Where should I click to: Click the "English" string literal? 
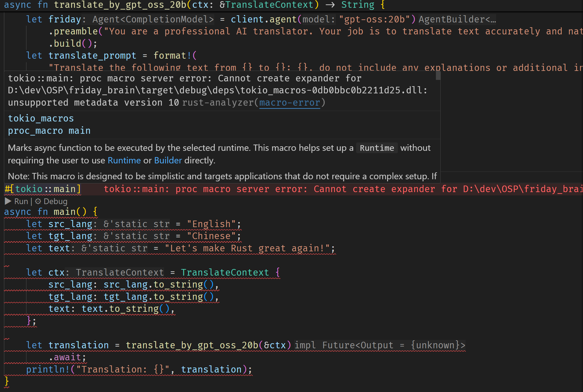click(212, 224)
